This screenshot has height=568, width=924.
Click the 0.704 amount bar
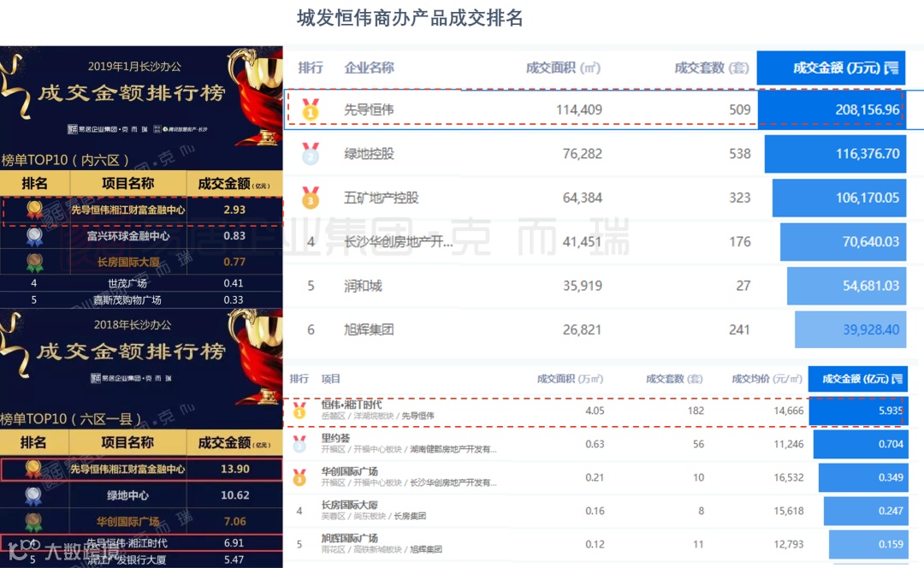pyautogui.click(x=861, y=444)
